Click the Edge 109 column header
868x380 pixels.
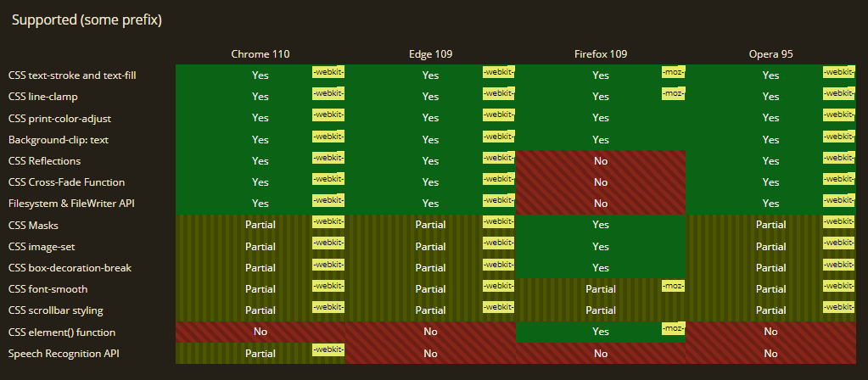(430, 54)
